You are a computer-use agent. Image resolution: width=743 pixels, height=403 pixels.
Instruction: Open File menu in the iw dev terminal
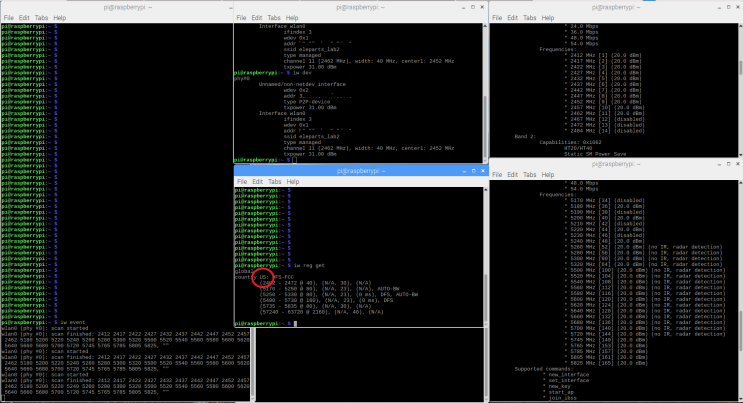(x=241, y=18)
